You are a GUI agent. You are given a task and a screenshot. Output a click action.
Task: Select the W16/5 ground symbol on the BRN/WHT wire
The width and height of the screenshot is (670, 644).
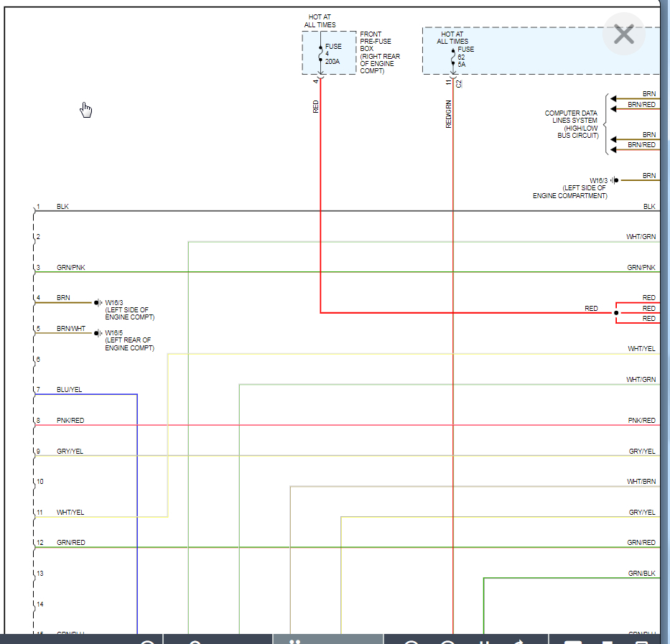pyautogui.click(x=98, y=333)
